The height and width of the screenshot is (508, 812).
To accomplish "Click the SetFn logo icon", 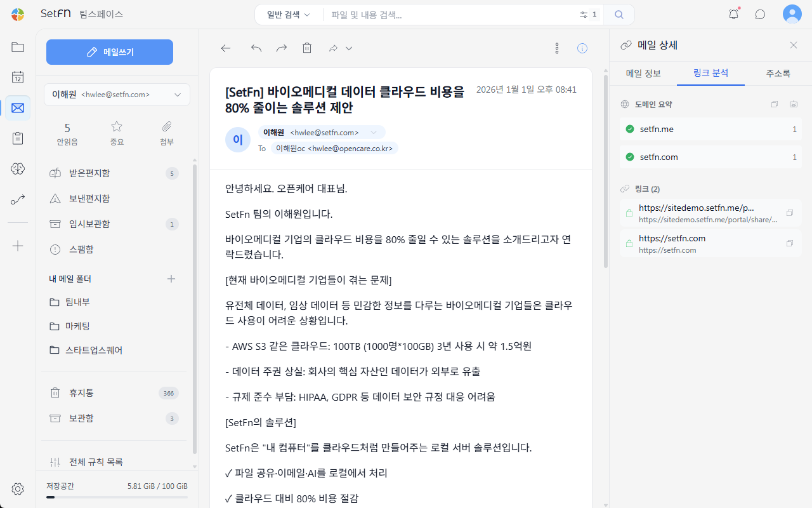I will pyautogui.click(x=18, y=14).
